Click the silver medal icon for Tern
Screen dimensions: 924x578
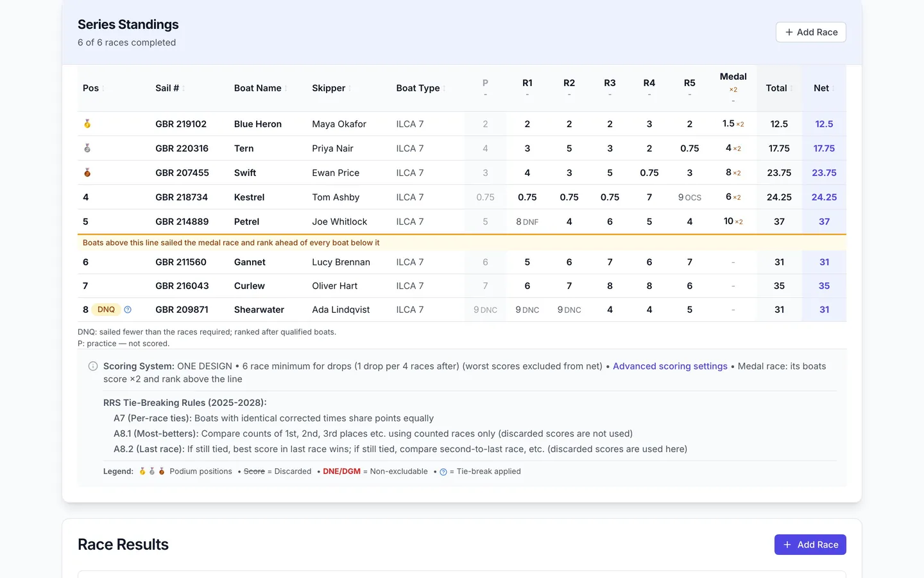(x=87, y=148)
